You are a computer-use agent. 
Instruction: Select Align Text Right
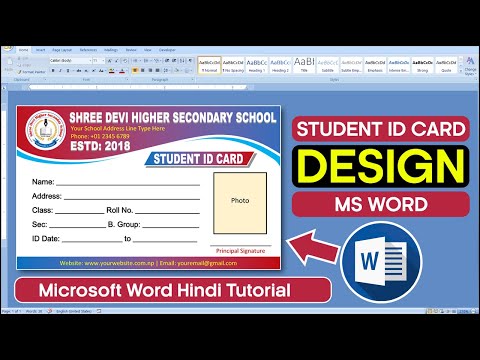(x=150, y=71)
